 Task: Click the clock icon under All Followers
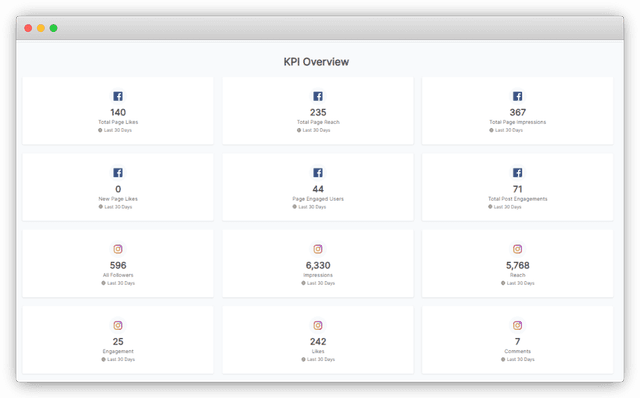click(x=103, y=283)
